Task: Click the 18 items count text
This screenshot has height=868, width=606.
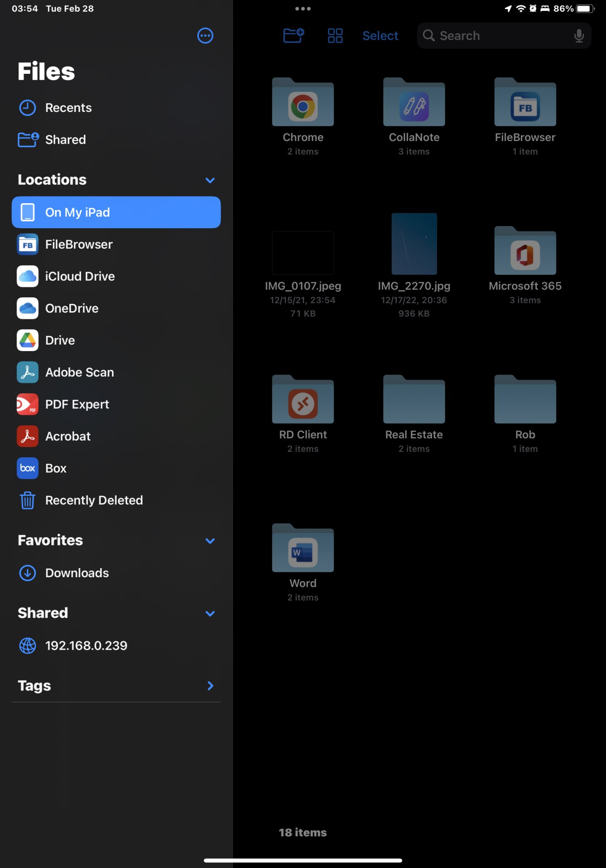Action: point(303,832)
